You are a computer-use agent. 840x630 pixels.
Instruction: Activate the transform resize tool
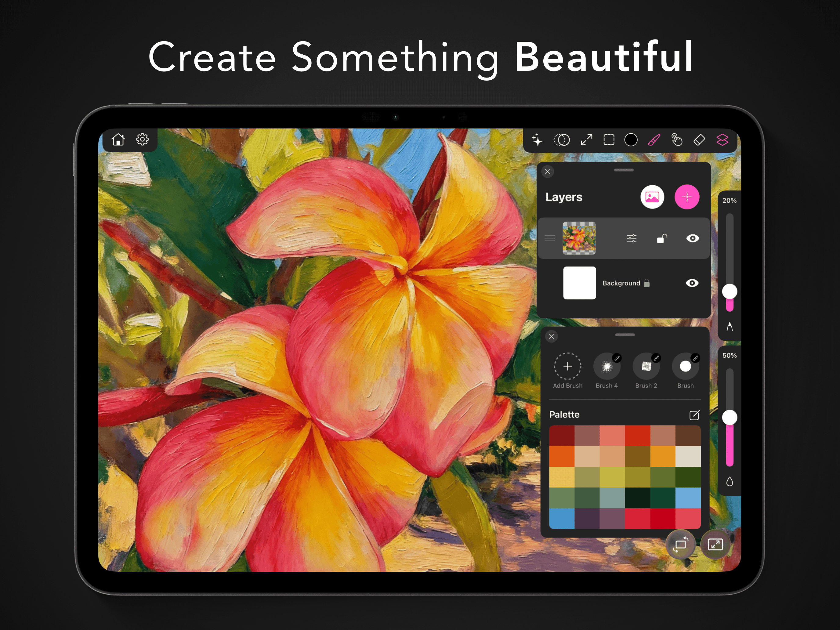(586, 140)
